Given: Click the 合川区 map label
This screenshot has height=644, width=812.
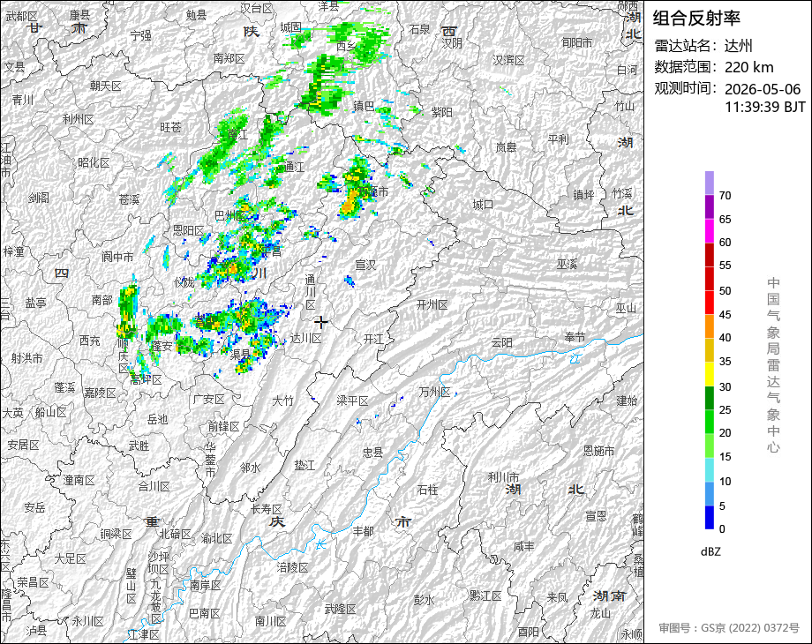Looking at the screenshot, I should [x=154, y=487].
